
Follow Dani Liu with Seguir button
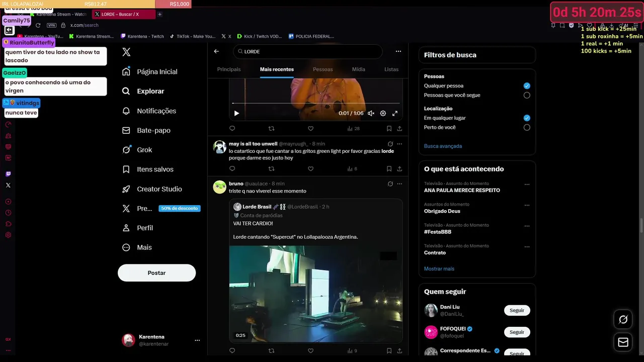(x=517, y=310)
